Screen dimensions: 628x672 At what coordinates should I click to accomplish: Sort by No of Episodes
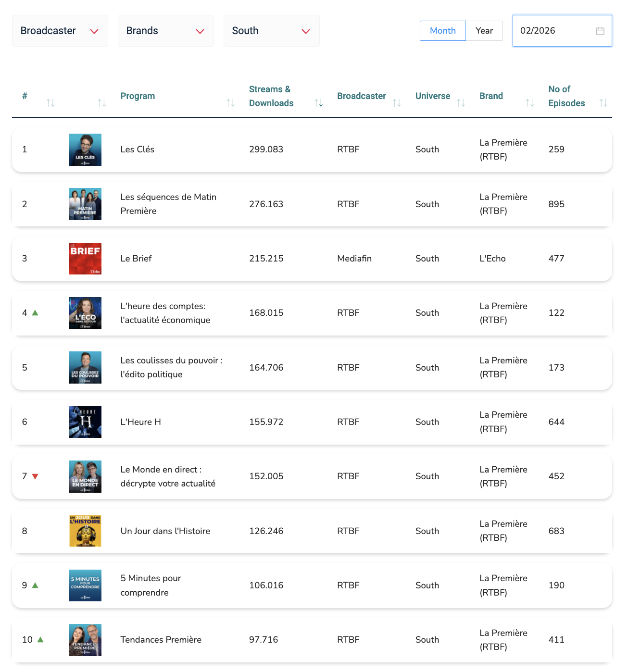(603, 102)
